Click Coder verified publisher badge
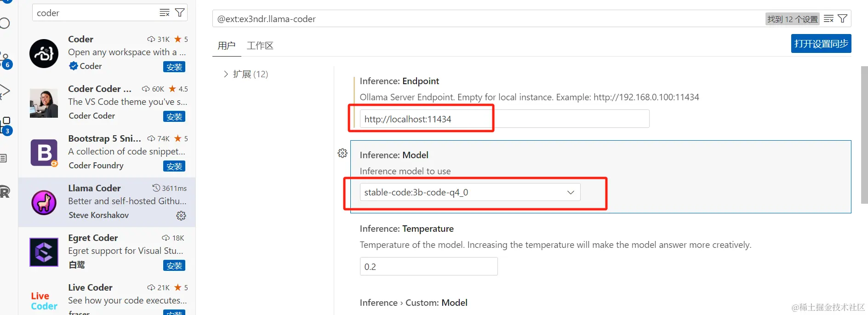 [73, 66]
